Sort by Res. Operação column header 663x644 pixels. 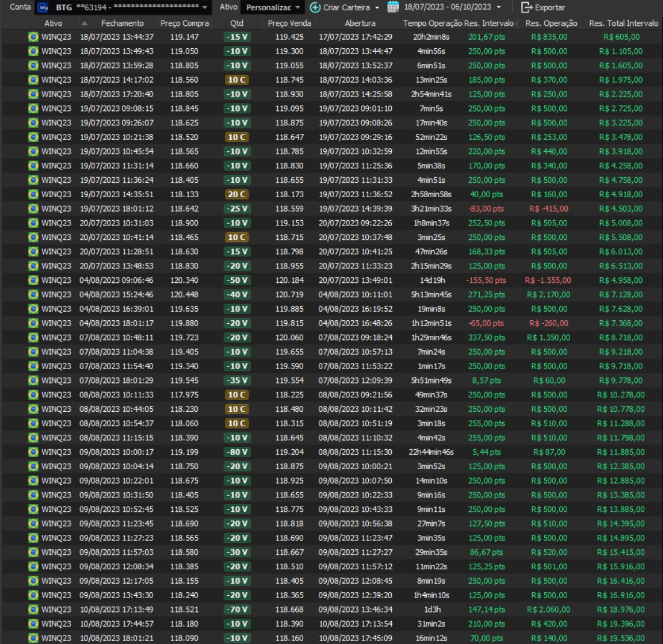551,23
